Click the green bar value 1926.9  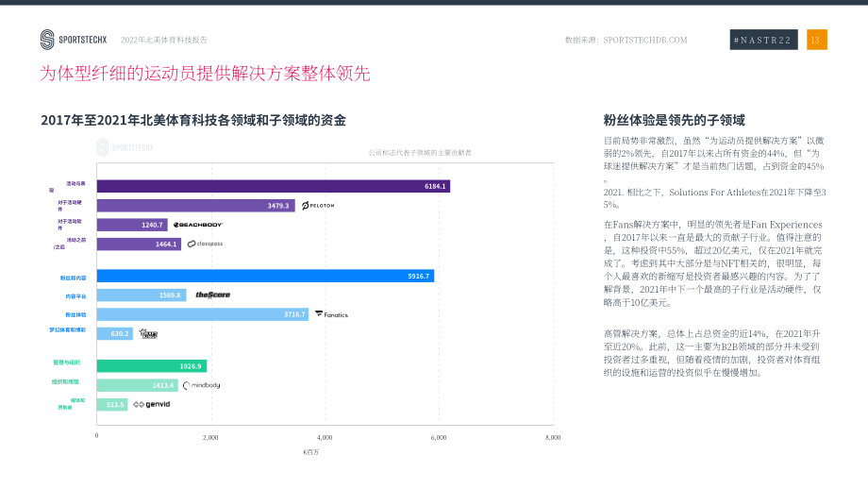click(191, 366)
